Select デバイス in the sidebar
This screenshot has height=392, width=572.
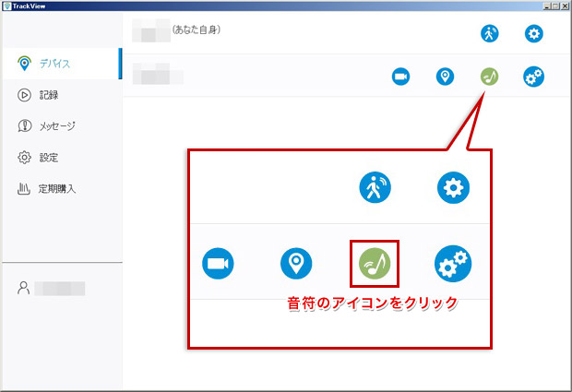click(62, 64)
